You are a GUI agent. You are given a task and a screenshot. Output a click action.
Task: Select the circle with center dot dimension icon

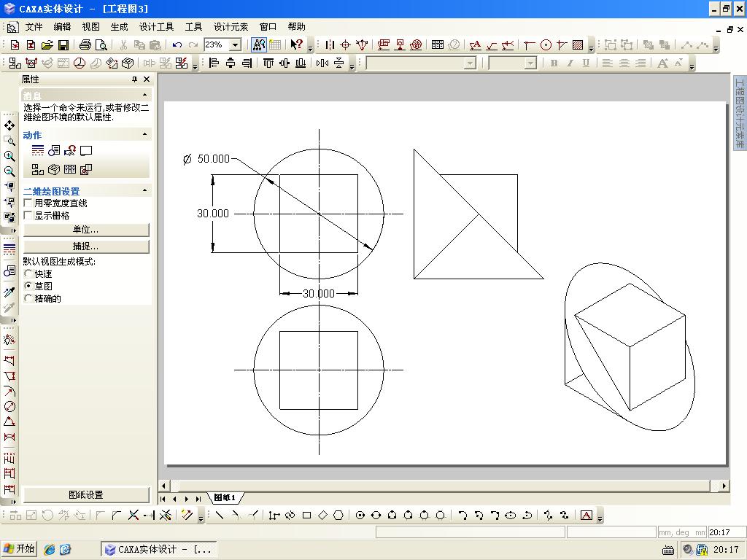[x=546, y=44]
